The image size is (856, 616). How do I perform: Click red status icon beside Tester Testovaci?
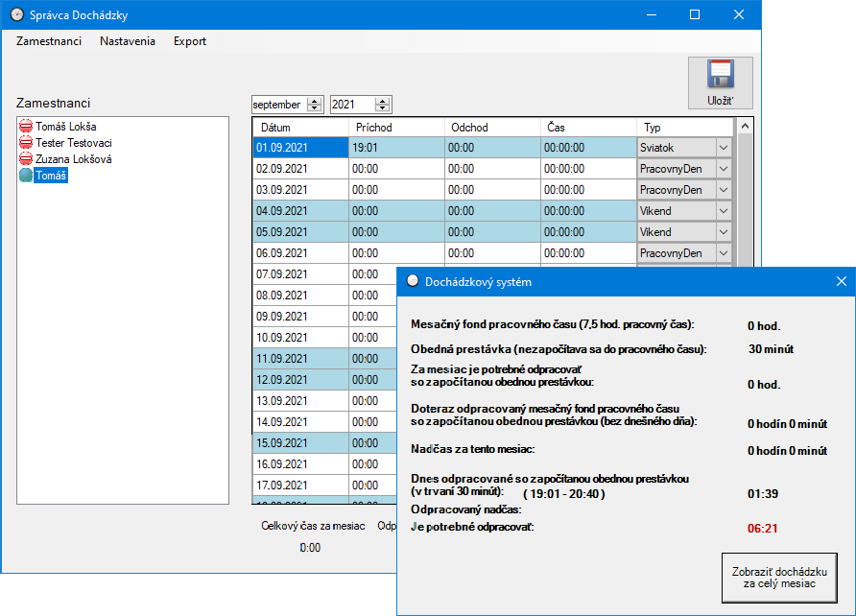[26, 143]
